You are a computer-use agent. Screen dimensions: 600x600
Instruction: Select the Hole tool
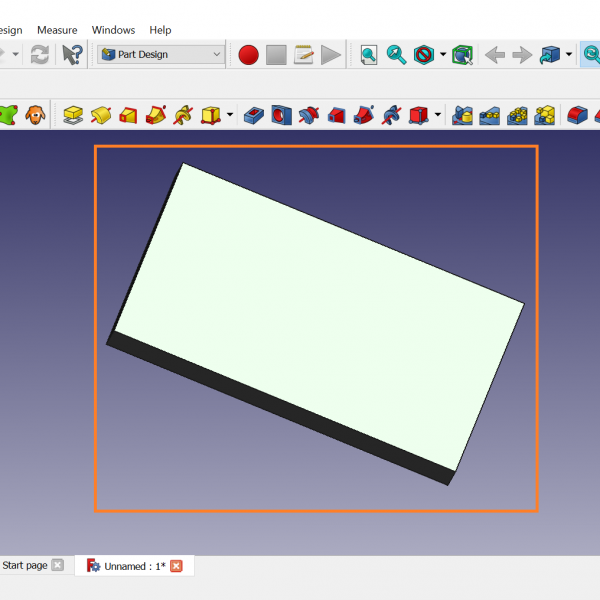(281, 115)
